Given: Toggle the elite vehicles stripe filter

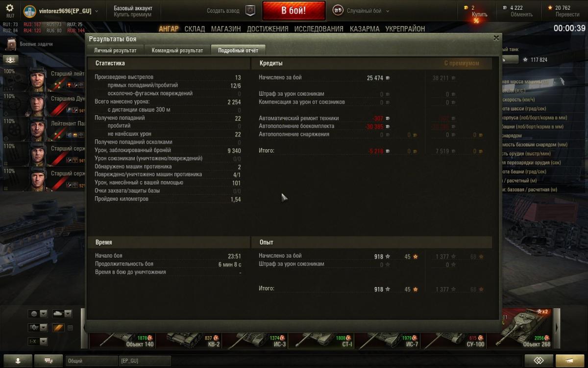Looking at the screenshot, I should [x=58, y=327].
